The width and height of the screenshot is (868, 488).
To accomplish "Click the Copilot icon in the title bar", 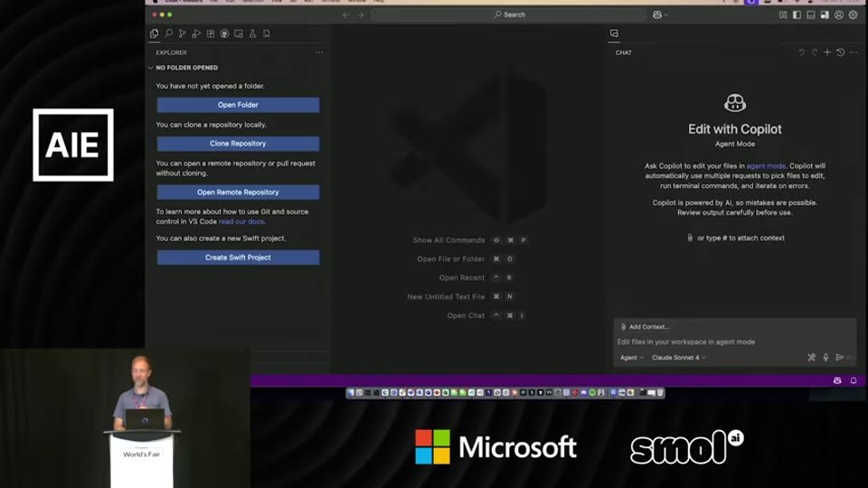I will point(657,15).
